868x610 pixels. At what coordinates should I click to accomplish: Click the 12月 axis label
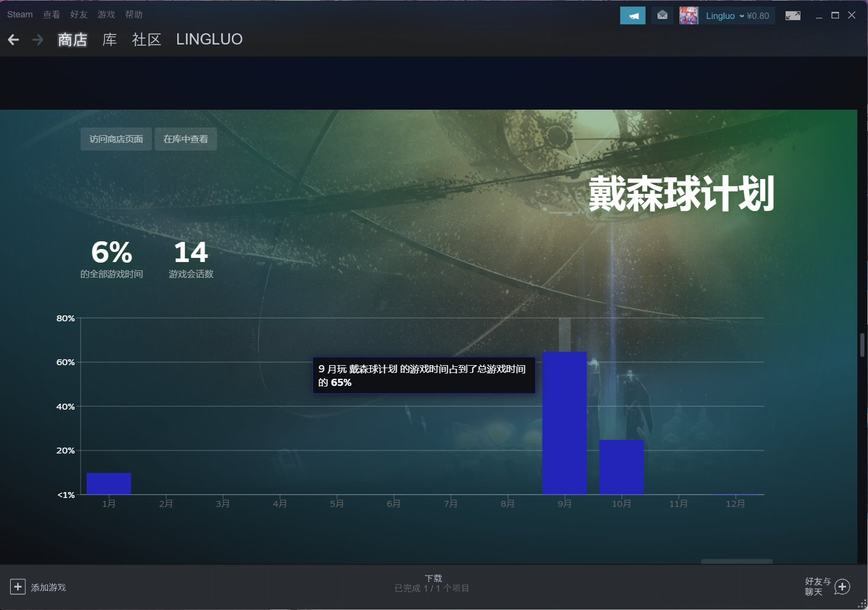[x=735, y=503]
